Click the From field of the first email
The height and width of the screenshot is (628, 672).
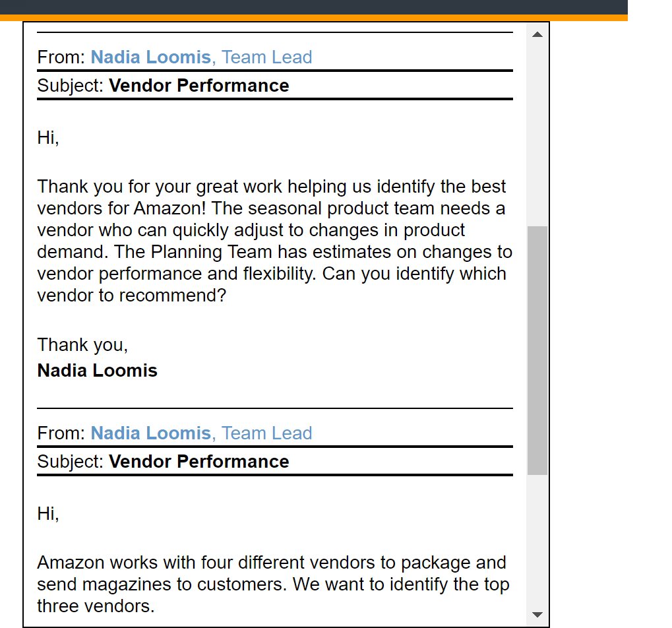coord(59,57)
